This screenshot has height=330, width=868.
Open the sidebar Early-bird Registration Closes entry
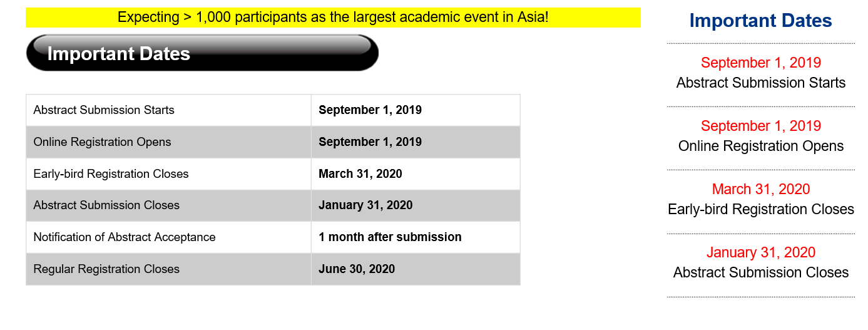(x=761, y=209)
